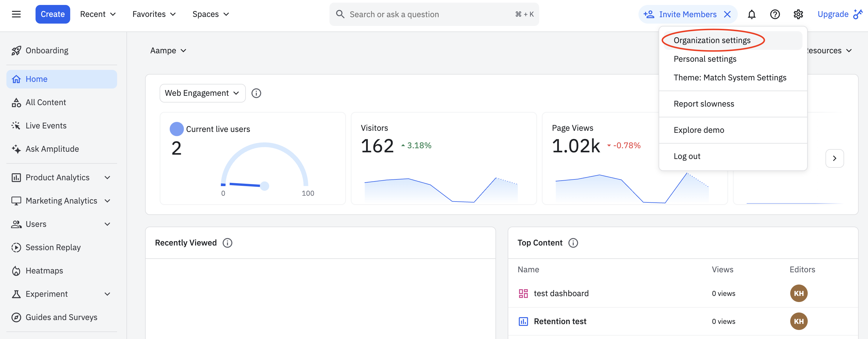
Task: Click the notifications bell icon
Action: click(751, 14)
